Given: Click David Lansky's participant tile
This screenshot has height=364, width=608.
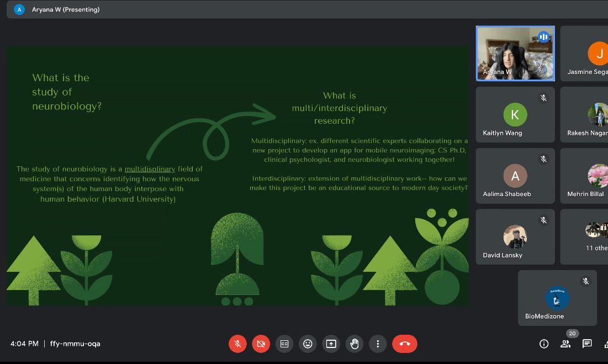Looking at the screenshot, I should tap(515, 236).
